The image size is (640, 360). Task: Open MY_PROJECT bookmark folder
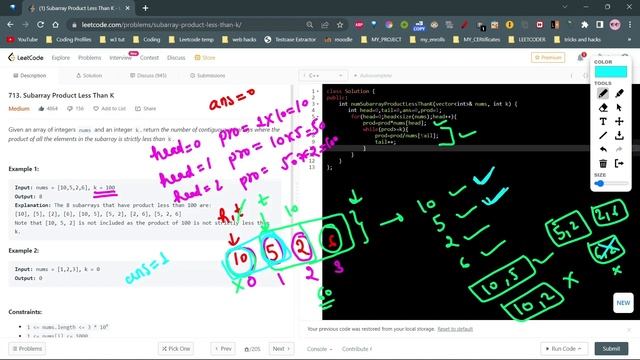(x=381, y=40)
